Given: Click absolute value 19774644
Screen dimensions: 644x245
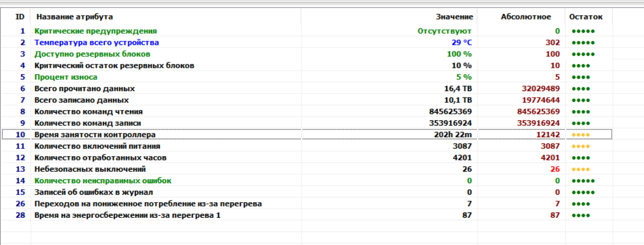Looking at the screenshot, I should point(541,100).
